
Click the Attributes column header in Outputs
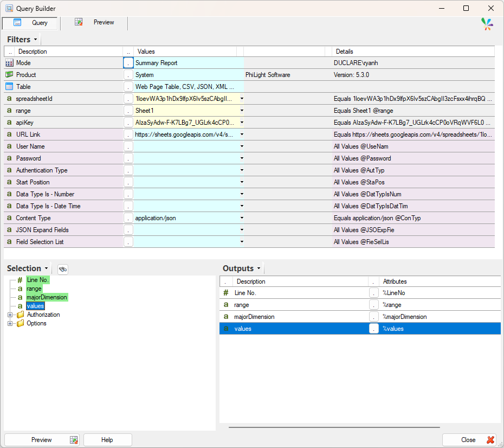440,281
